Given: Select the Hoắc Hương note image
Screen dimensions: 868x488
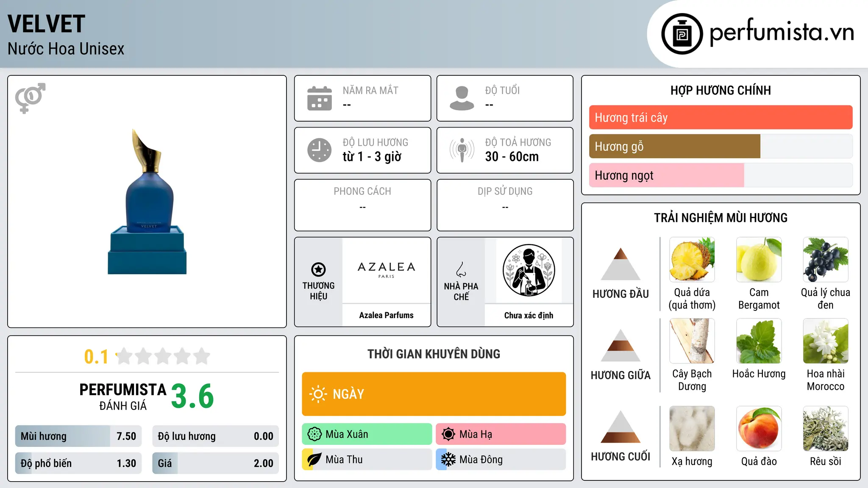Looking at the screenshot, I should click(x=759, y=341).
